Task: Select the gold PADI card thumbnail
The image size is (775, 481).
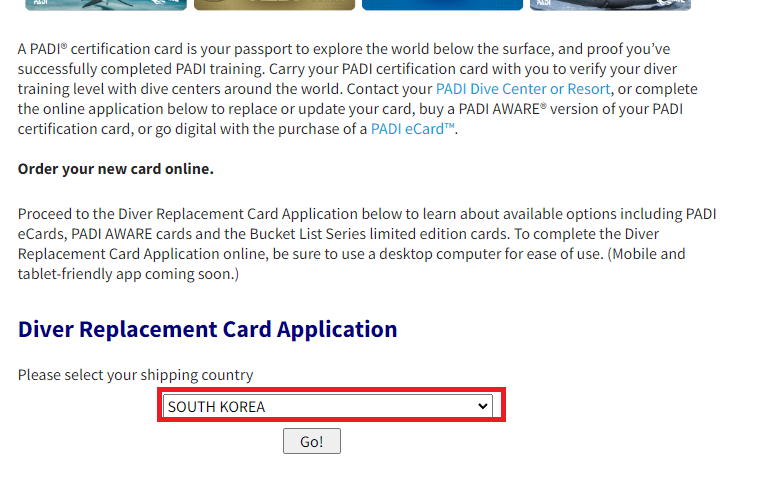Action: point(274,4)
